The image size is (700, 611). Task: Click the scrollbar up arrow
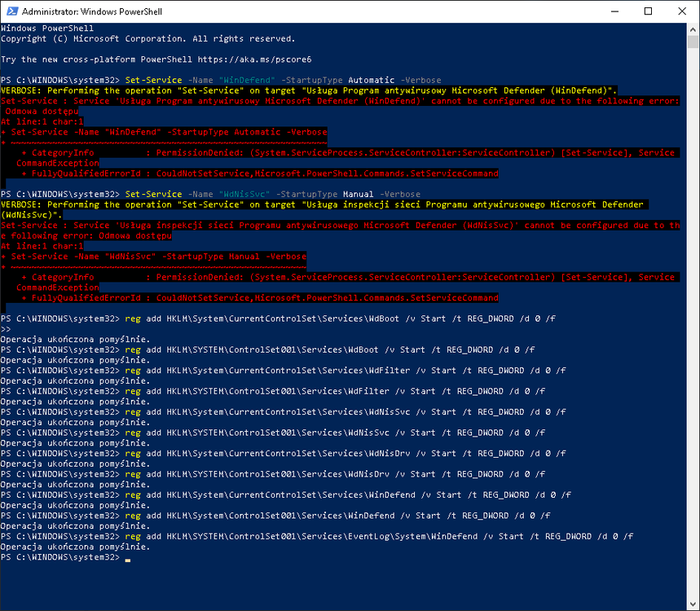point(693,29)
